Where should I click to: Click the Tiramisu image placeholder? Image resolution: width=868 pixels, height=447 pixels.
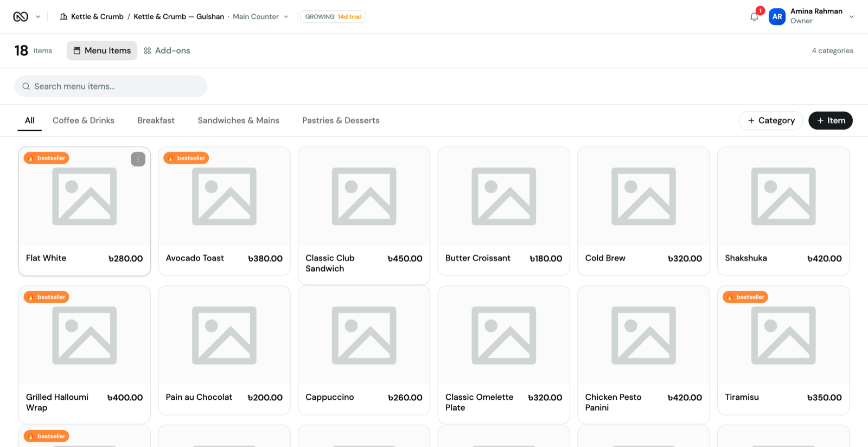click(x=783, y=335)
